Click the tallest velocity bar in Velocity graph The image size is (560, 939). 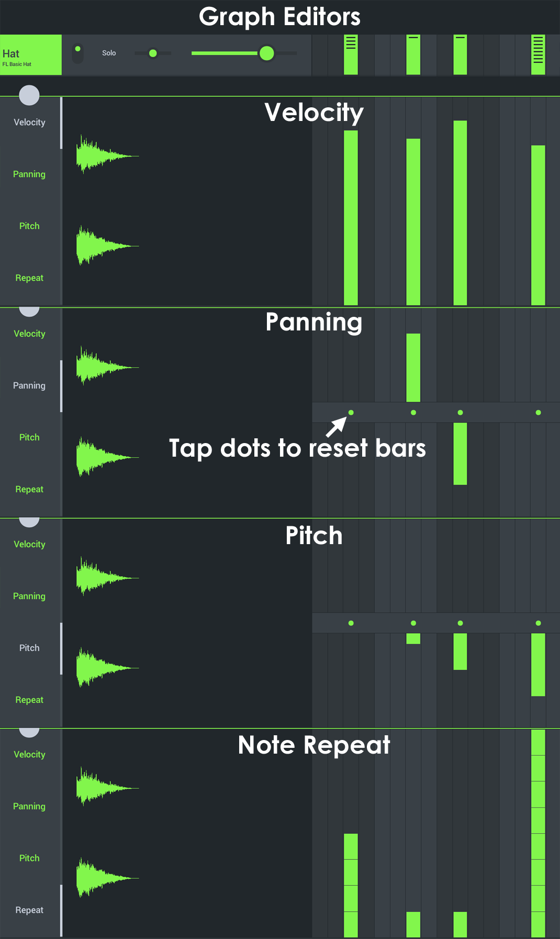(x=460, y=212)
